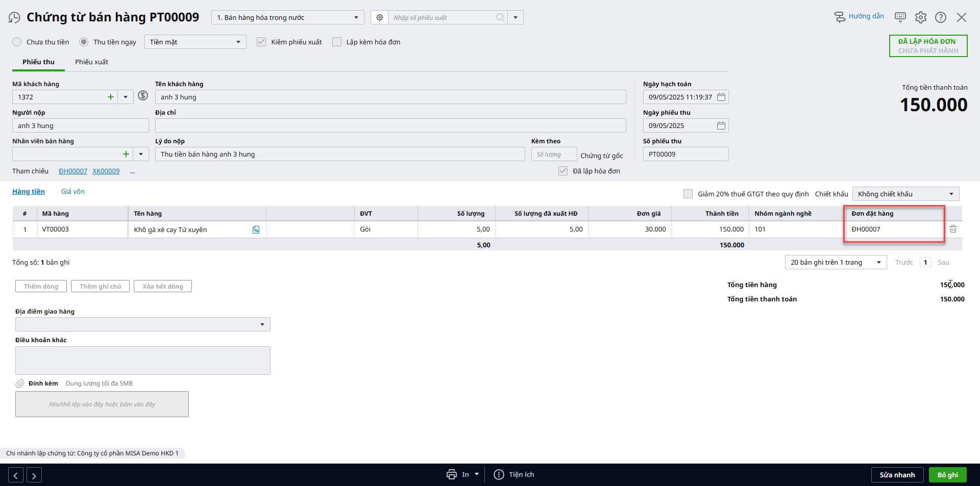
Task: Click the green plus to add customer
Action: tap(110, 97)
